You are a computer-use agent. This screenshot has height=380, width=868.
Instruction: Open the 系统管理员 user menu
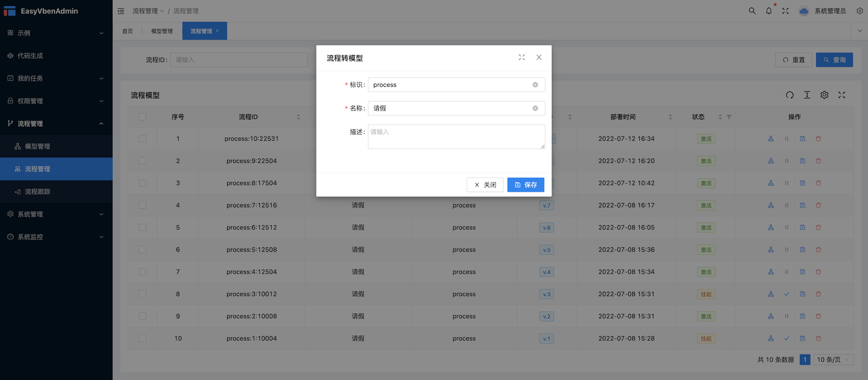[823, 11]
